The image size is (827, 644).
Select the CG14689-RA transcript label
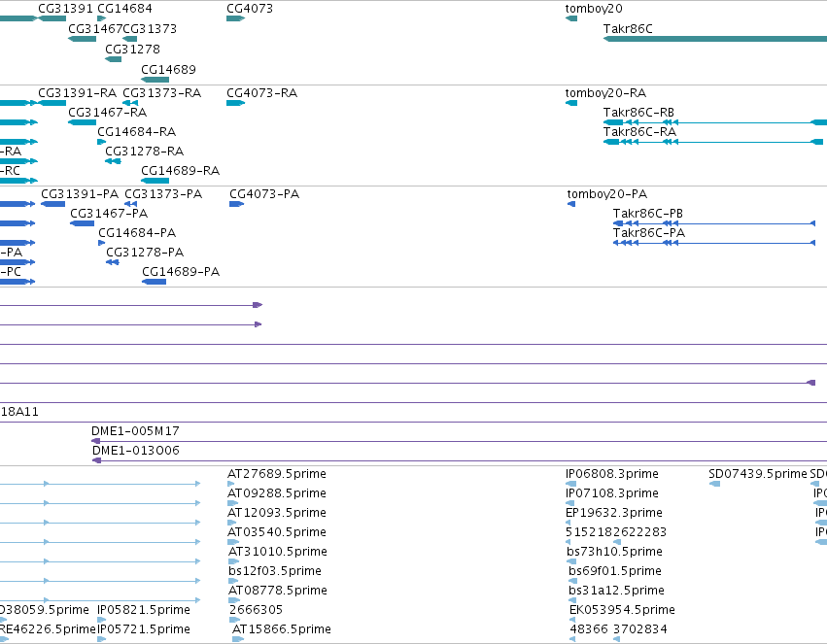pyautogui.click(x=181, y=171)
